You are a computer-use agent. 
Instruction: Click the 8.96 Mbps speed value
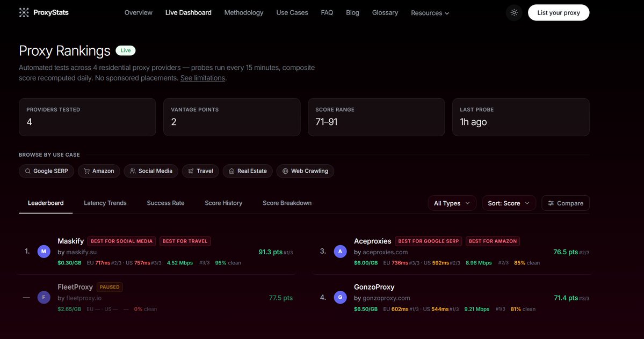tap(479, 263)
